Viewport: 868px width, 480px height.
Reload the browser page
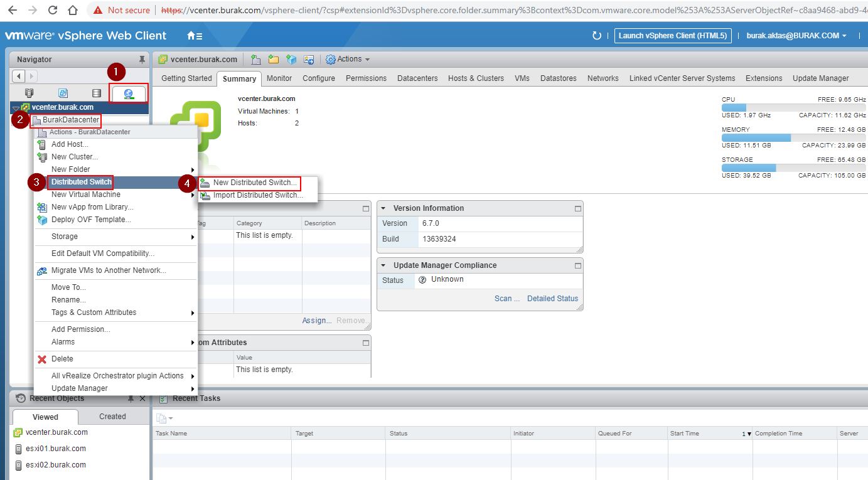pyautogui.click(x=53, y=10)
